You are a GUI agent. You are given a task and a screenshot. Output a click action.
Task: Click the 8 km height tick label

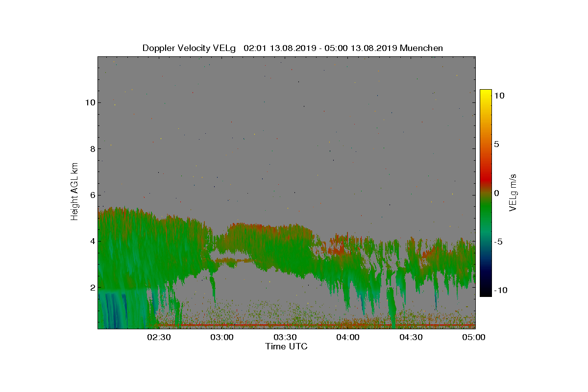point(92,148)
